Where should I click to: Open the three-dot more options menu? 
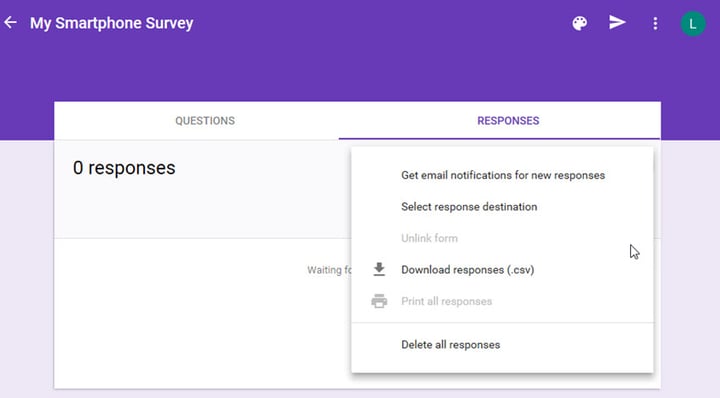pyautogui.click(x=655, y=23)
